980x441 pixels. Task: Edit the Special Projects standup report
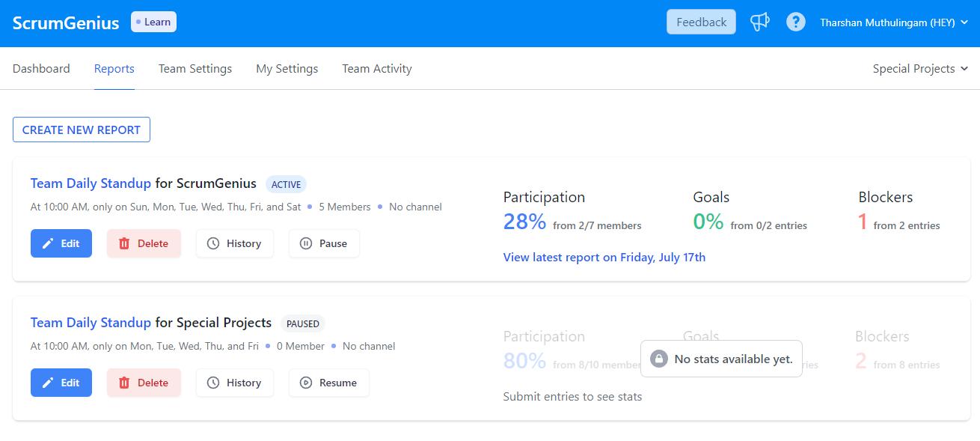click(x=61, y=383)
